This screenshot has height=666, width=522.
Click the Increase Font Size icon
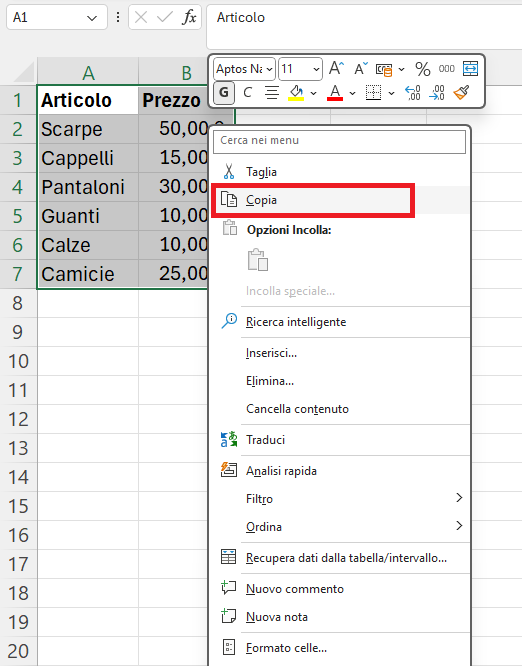336,68
